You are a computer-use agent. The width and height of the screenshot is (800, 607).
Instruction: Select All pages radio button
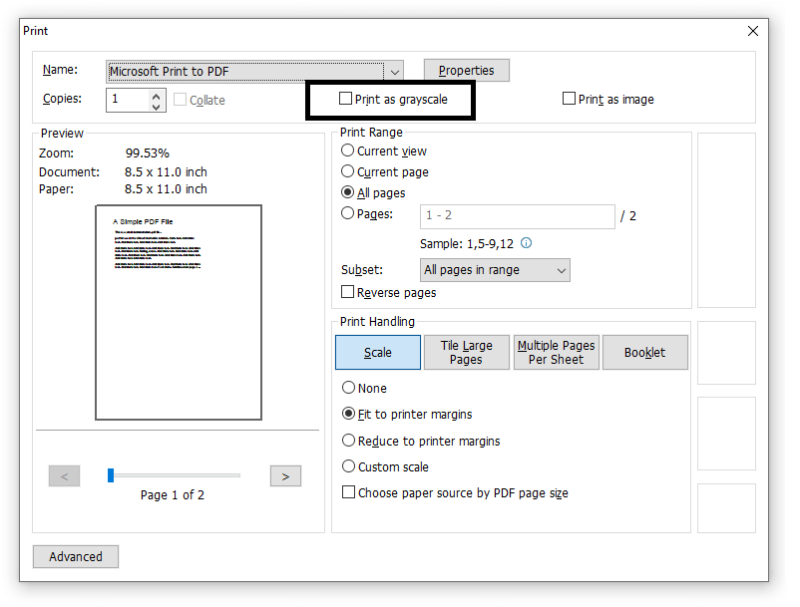[x=347, y=192]
